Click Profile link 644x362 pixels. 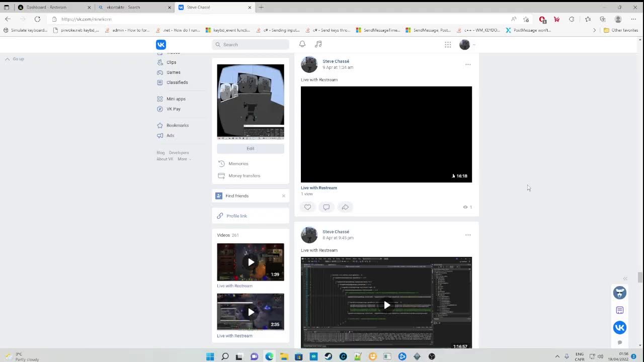point(236,216)
